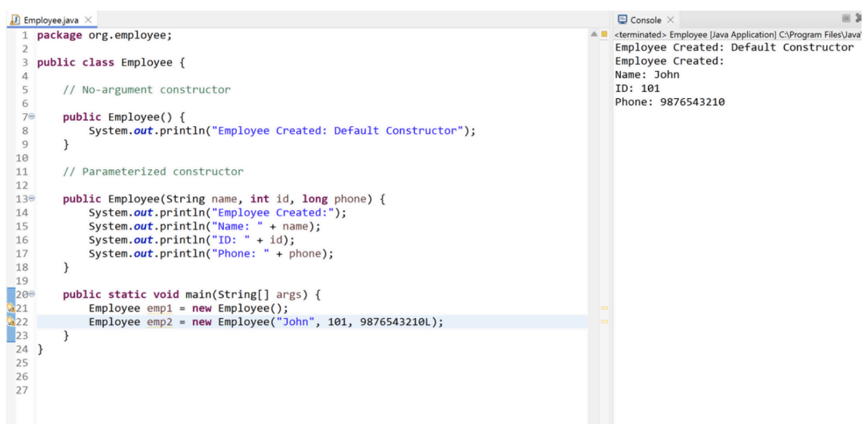Click the Java file icon on Employee.java tab
The height and width of the screenshot is (424, 868).
[15, 21]
